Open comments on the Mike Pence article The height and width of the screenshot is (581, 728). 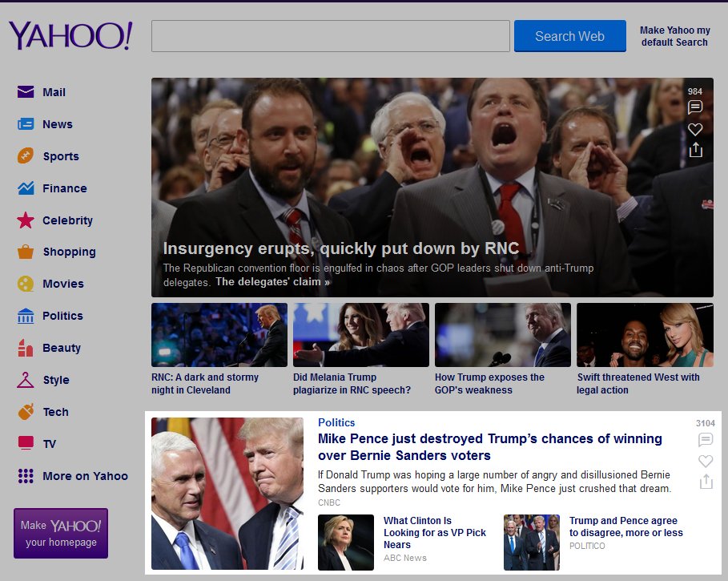pos(706,439)
